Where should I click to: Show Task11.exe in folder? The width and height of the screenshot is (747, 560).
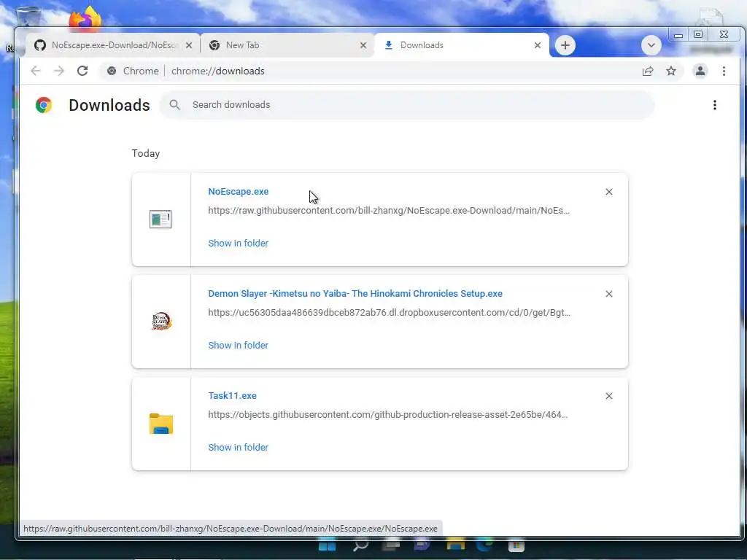(239, 448)
